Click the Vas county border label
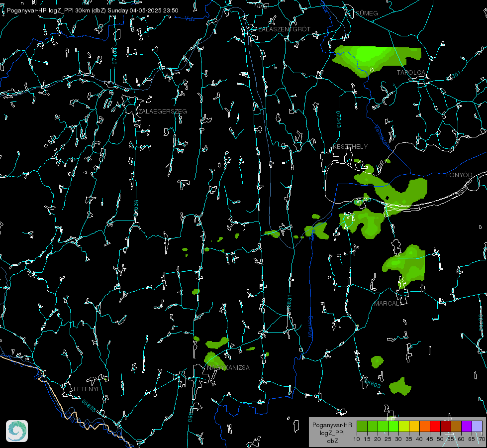The width and height of the screenshot is (487, 448). point(190,19)
